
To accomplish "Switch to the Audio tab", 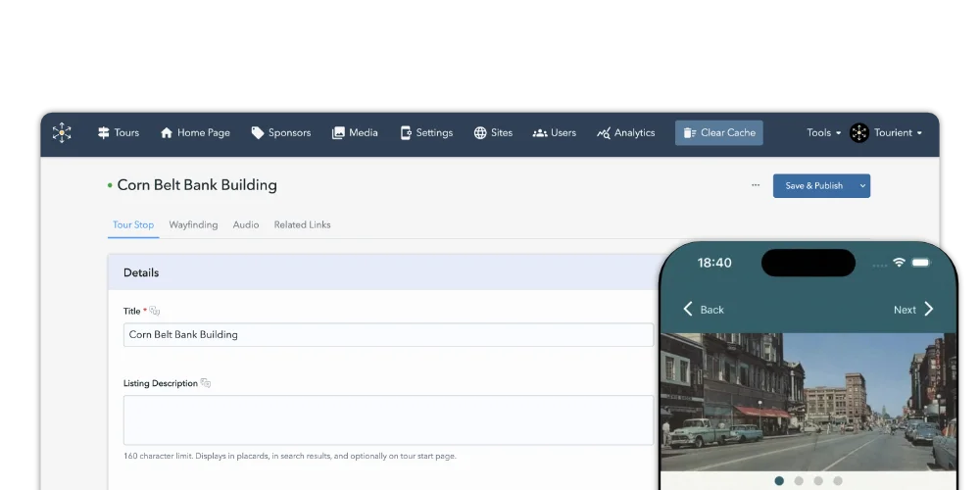I will [x=246, y=225].
